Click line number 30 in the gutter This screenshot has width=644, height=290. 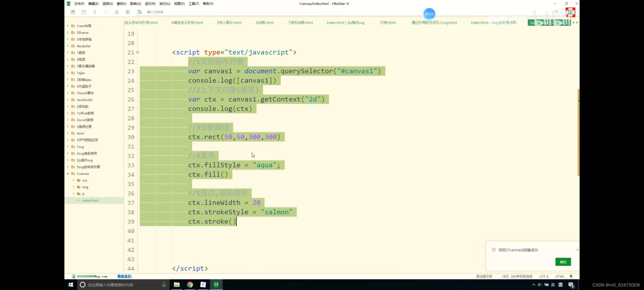click(x=131, y=137)
